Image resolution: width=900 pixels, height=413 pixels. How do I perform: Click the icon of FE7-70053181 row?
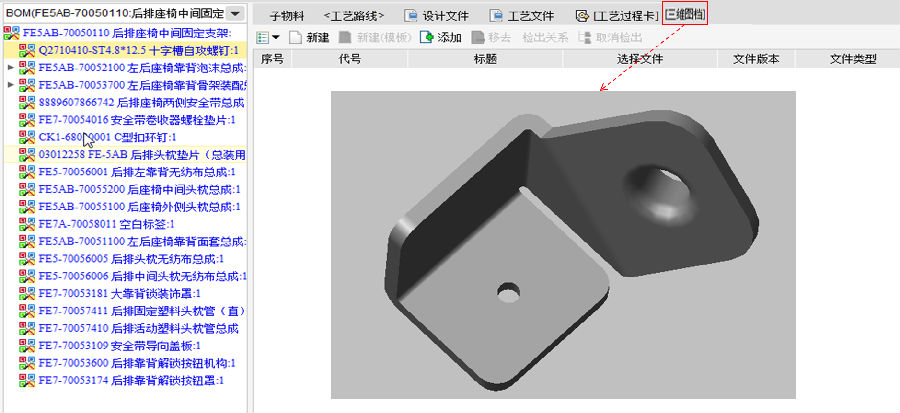27,293
